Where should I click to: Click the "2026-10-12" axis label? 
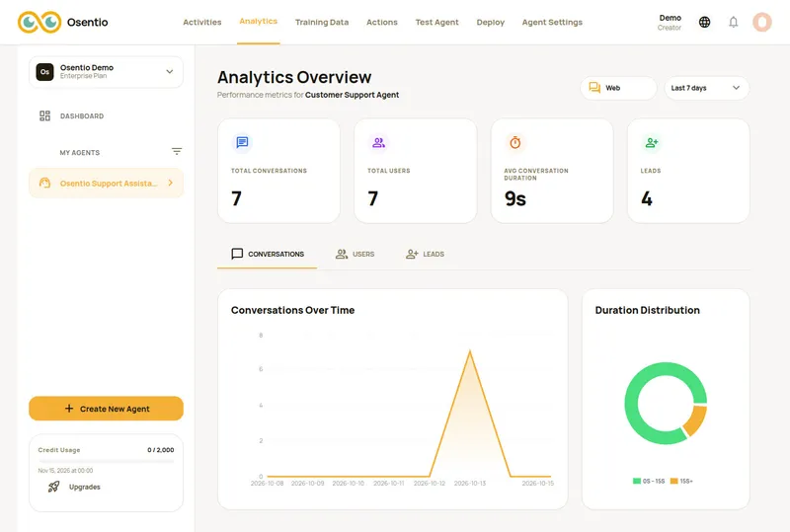click(x=430, y=483)
